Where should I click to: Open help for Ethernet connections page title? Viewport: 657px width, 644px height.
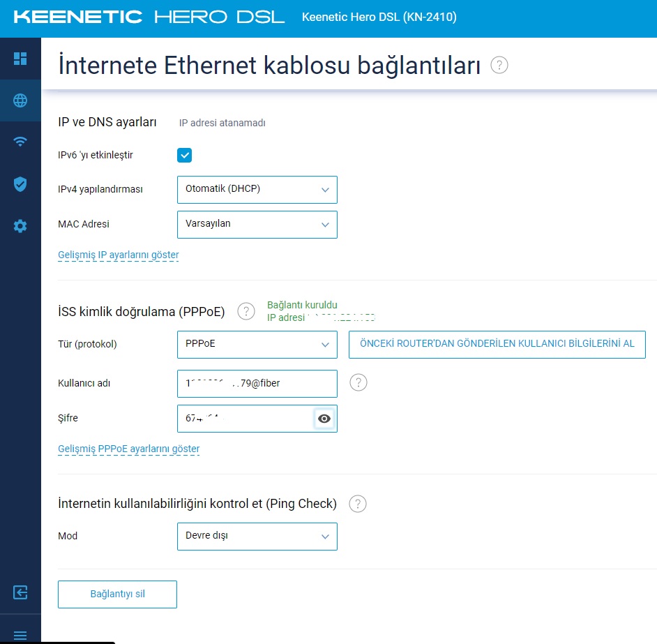499,65
